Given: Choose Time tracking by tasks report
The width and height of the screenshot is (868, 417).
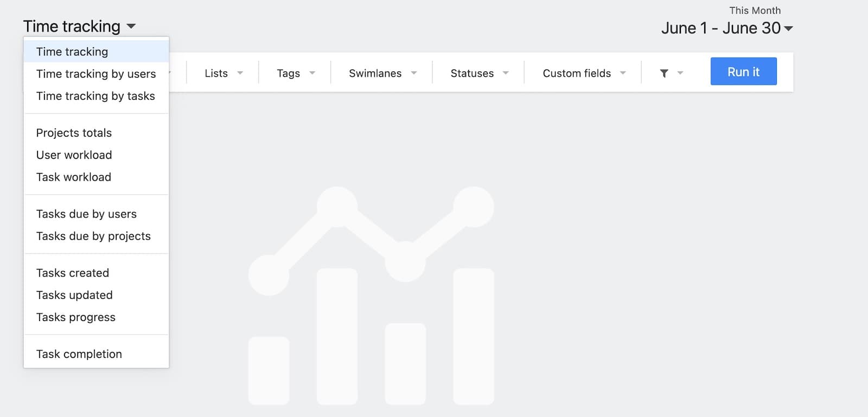Looking at the screenshot, I should click(97, 96).
